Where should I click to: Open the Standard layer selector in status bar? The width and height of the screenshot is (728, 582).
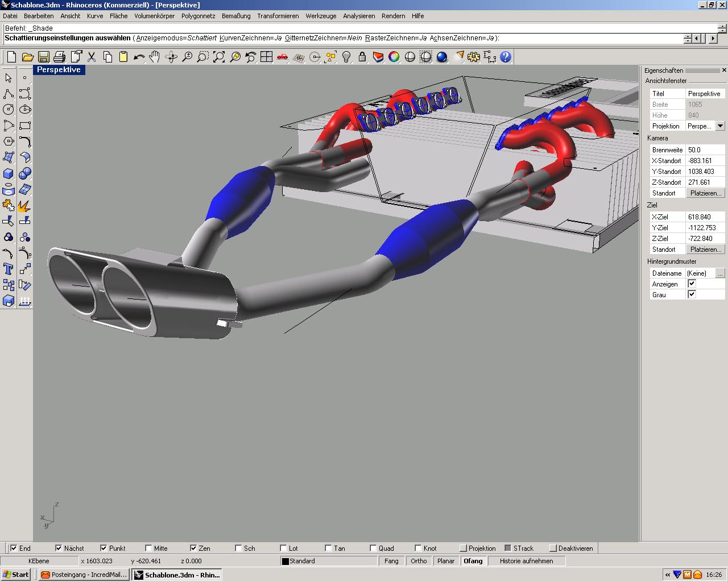tap(329, 561)
